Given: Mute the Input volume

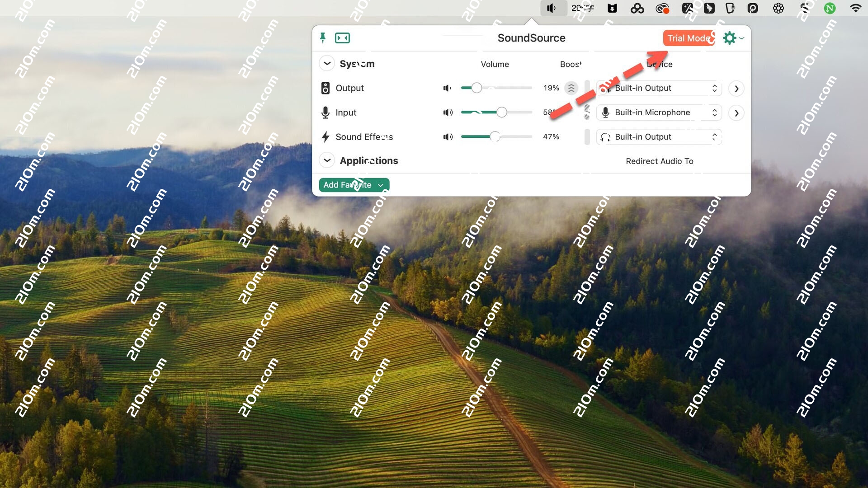Looking at the screenshot, I should 448,113.
